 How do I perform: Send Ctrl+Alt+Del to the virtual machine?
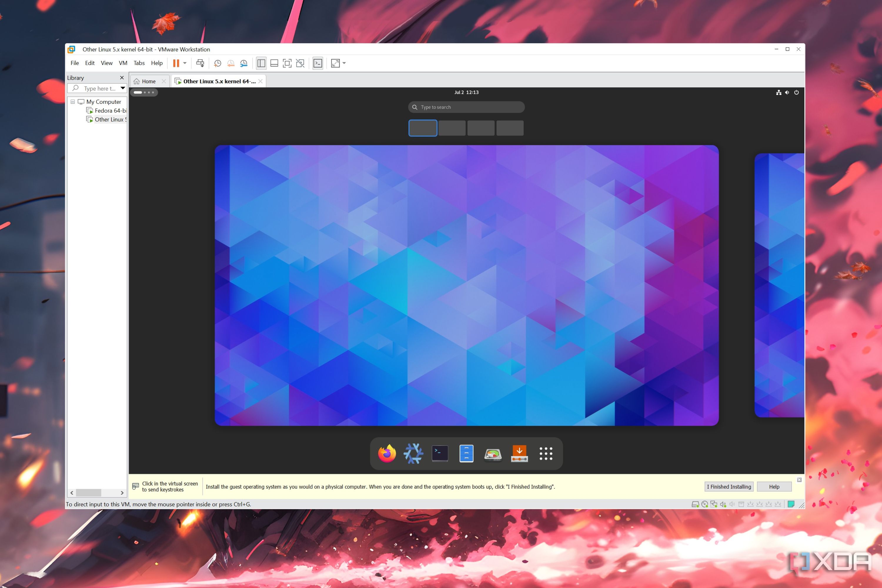[200, 63]
